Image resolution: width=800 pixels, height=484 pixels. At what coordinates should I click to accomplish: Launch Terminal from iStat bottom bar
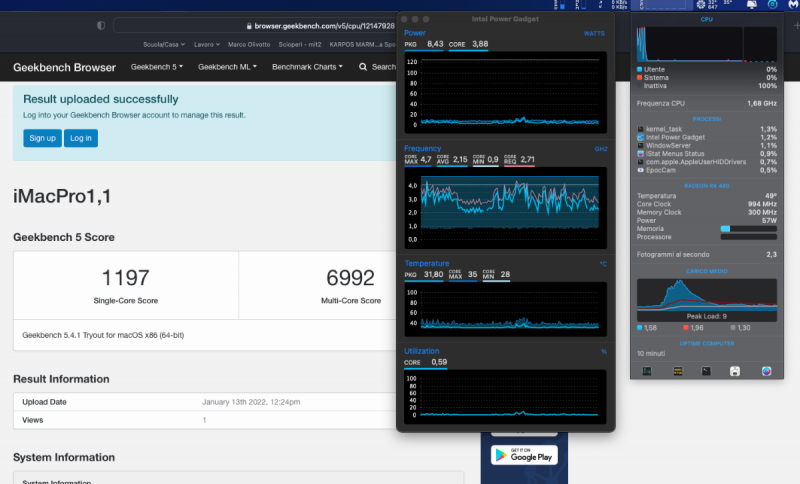tap(706, 371)
